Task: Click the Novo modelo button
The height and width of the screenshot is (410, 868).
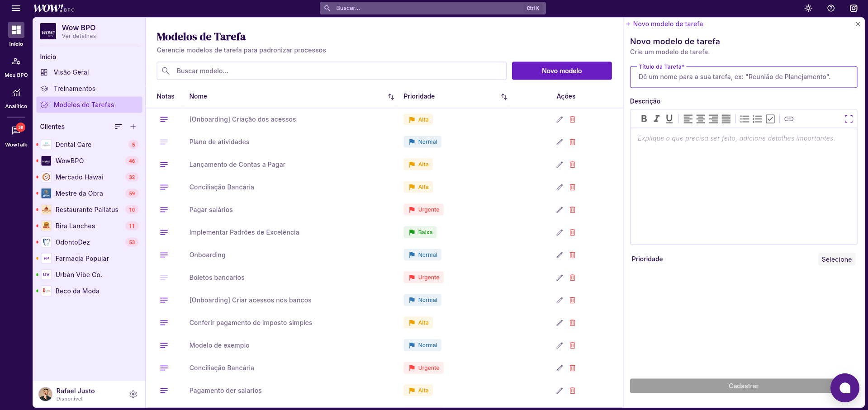Action: pyautogui.click(x=561, y=71)
